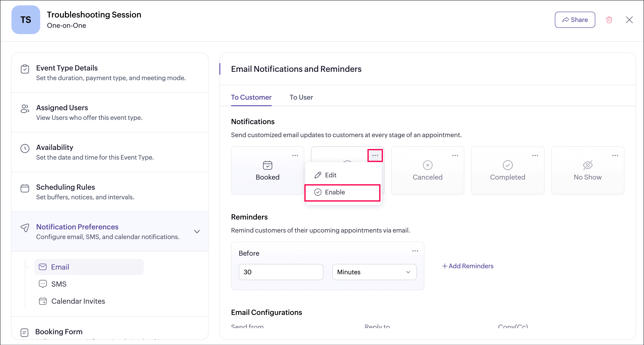
Task: Select the No Show notification card
Action: pyautogui.click(x=587, y=171)
